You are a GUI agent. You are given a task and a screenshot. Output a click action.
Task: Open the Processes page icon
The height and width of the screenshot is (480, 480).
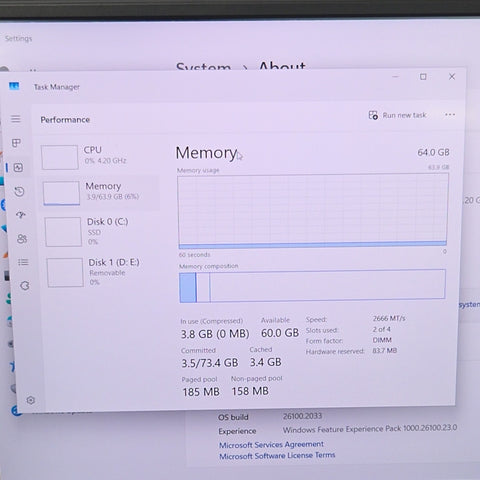(x=16, y=143)
